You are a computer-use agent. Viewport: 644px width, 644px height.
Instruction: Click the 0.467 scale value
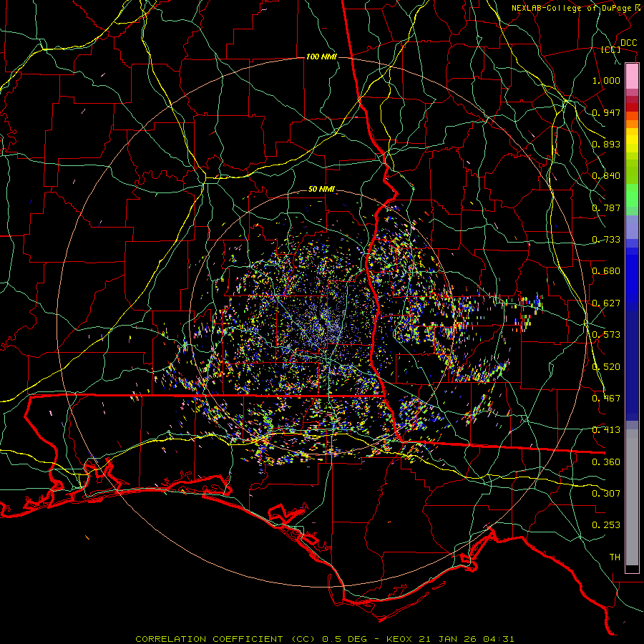point(606,399)
